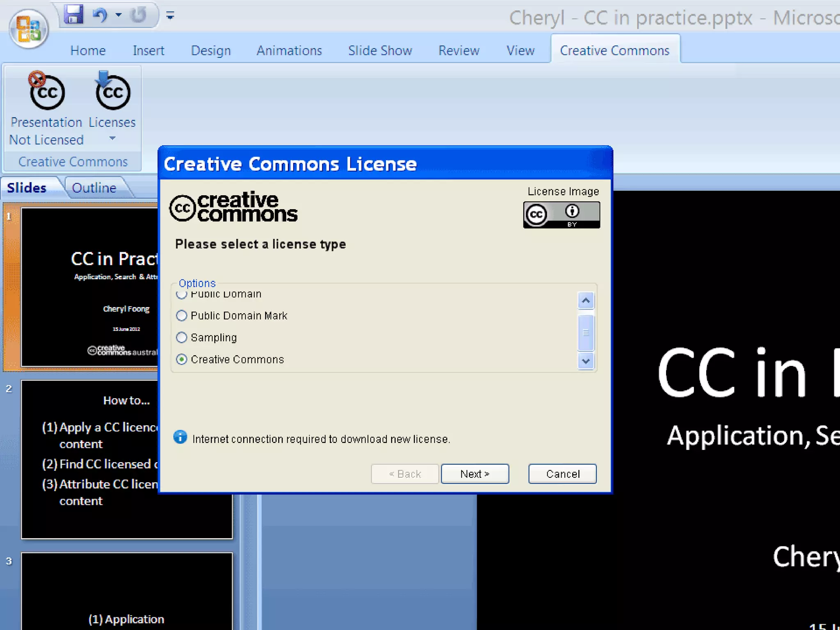Switch to the Outline pane tab
Image resolution: width=840 pixels, height=630 pixels.
coord(94,188)
